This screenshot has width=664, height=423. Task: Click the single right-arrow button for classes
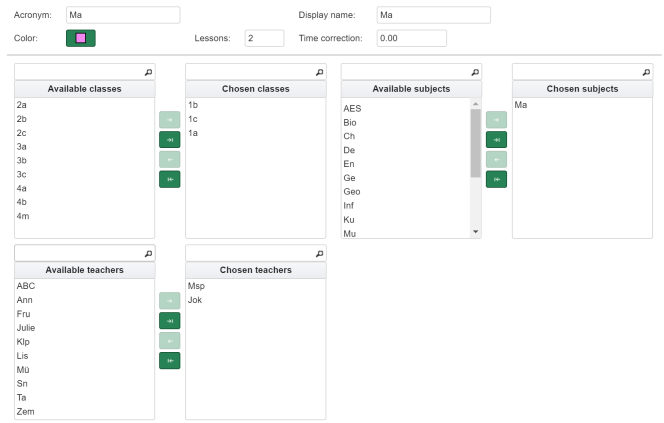point(169,119)
